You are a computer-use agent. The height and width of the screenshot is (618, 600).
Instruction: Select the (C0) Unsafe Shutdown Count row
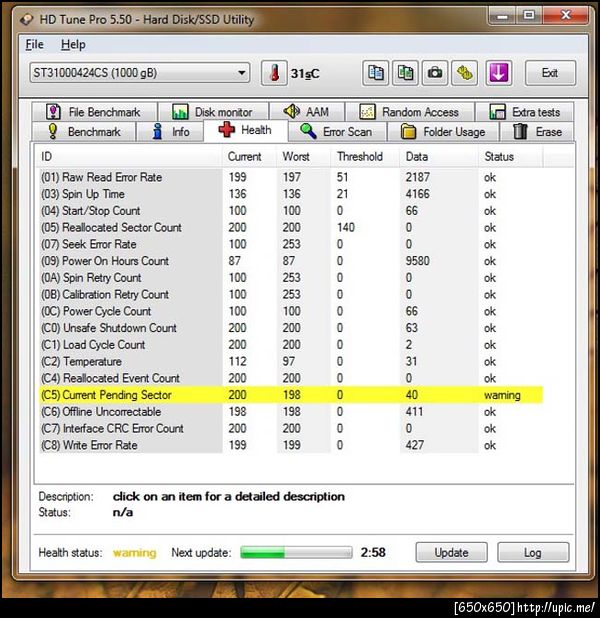click(x=291, y=328)
